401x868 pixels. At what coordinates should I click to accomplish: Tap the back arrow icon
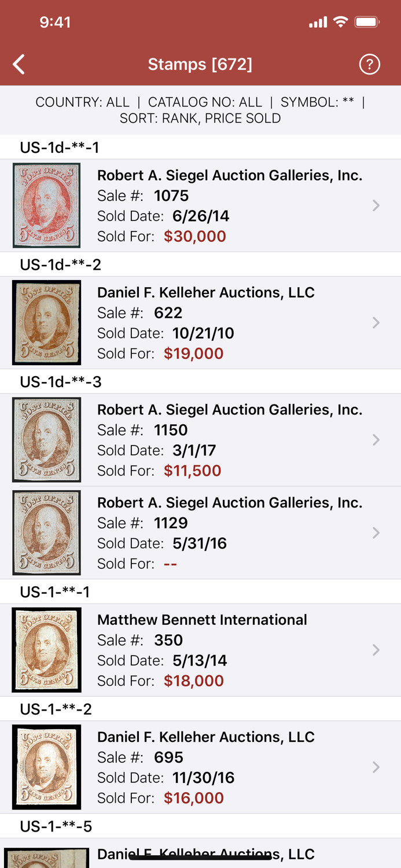click(x=19, y=64)
